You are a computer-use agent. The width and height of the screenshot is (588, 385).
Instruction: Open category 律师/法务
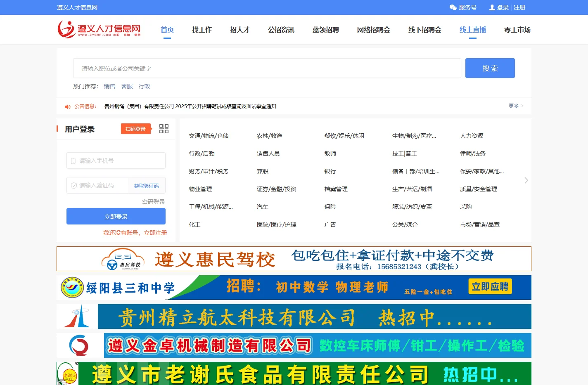pos(473,154)
